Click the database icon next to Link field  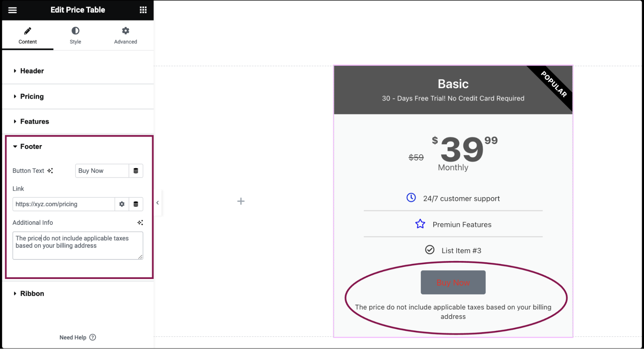pos(136,204)
